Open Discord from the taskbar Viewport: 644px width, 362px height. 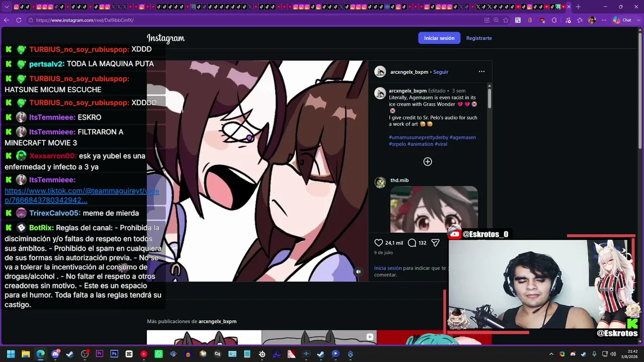(x=55, y=354)
